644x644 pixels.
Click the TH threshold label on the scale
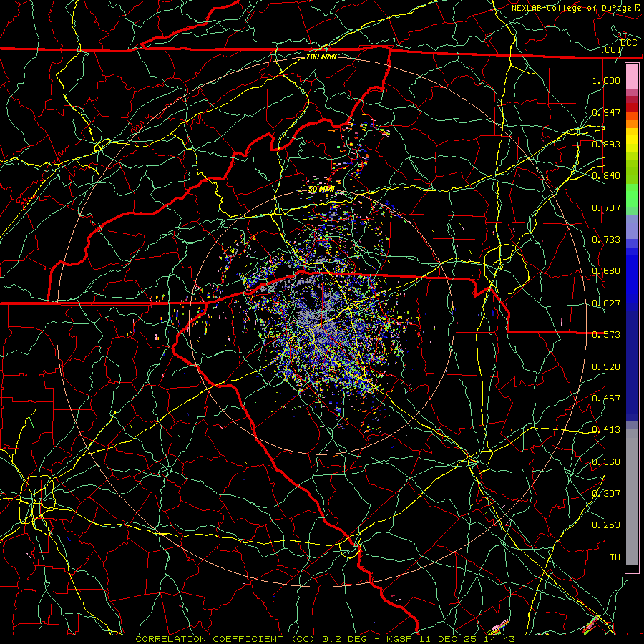615,557
